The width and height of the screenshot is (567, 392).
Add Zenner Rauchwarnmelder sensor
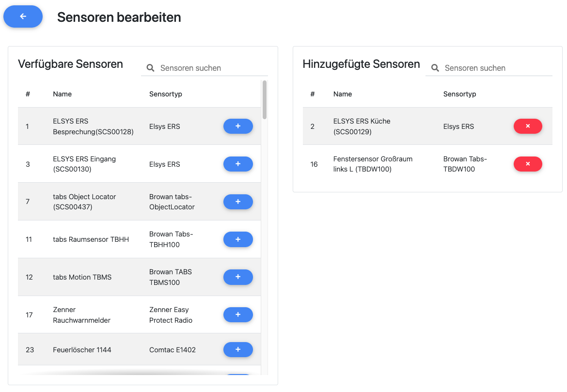pos(238,314)
